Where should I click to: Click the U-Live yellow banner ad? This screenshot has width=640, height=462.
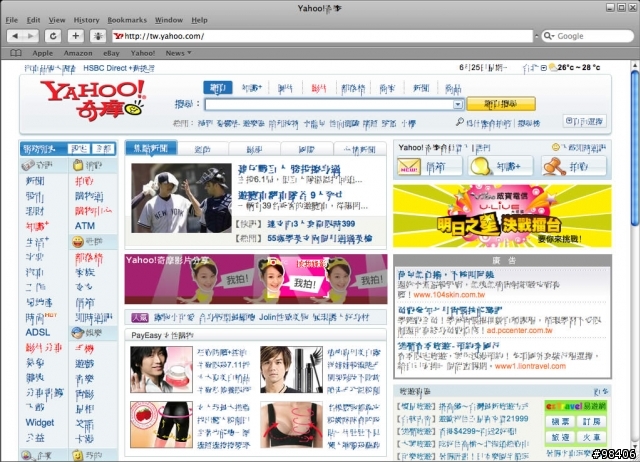pyautogui.click(x=502, y=216)
